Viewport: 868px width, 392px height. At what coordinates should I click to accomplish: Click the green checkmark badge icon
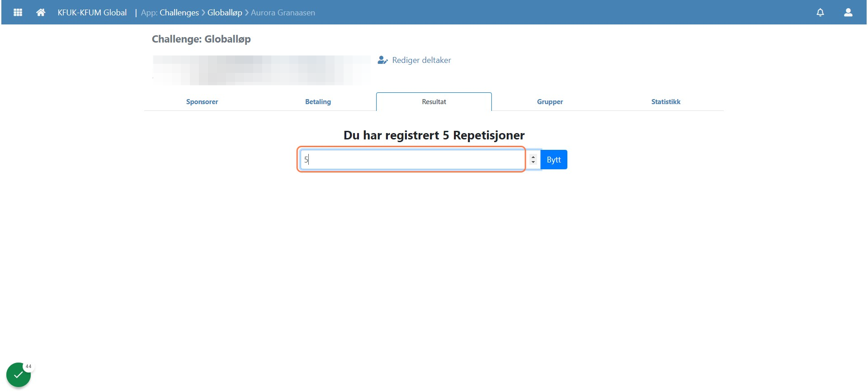[18, 375]
